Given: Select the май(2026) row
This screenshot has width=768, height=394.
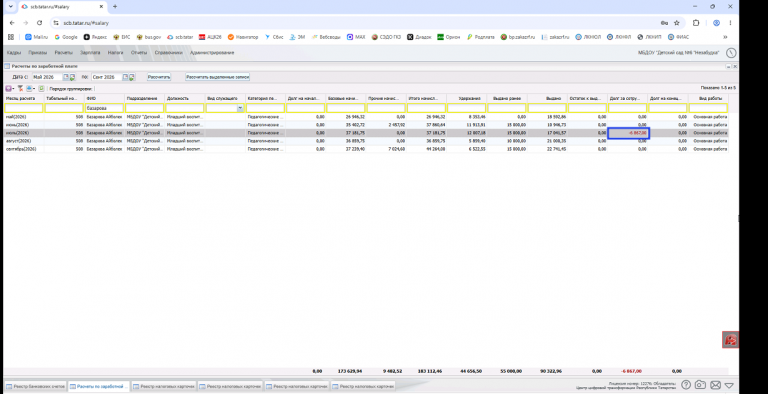Looking at the screenshot, I should click(366, 117).
